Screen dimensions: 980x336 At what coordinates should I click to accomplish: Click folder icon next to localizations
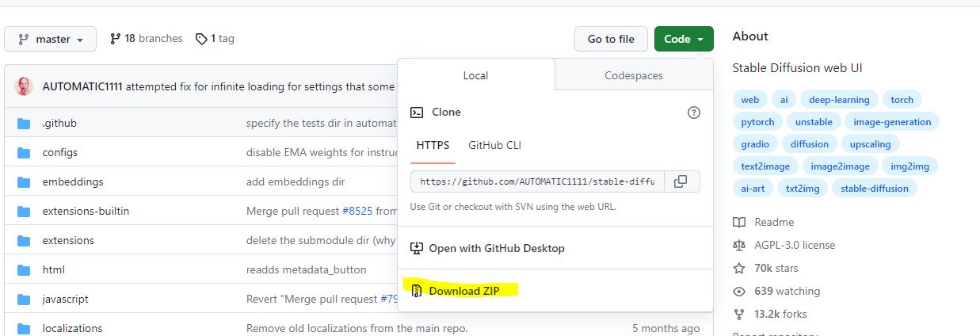click(x=24, y=328)
